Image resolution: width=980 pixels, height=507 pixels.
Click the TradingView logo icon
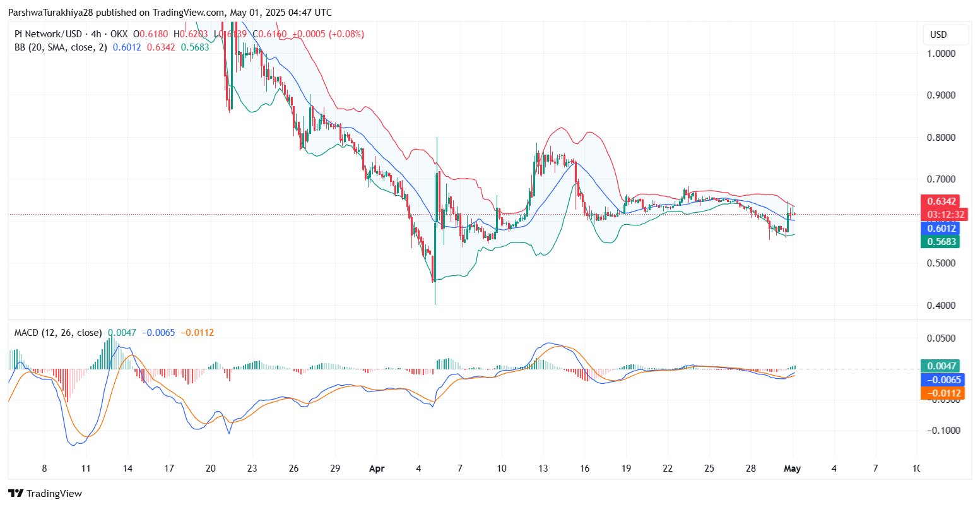(16, 493)
